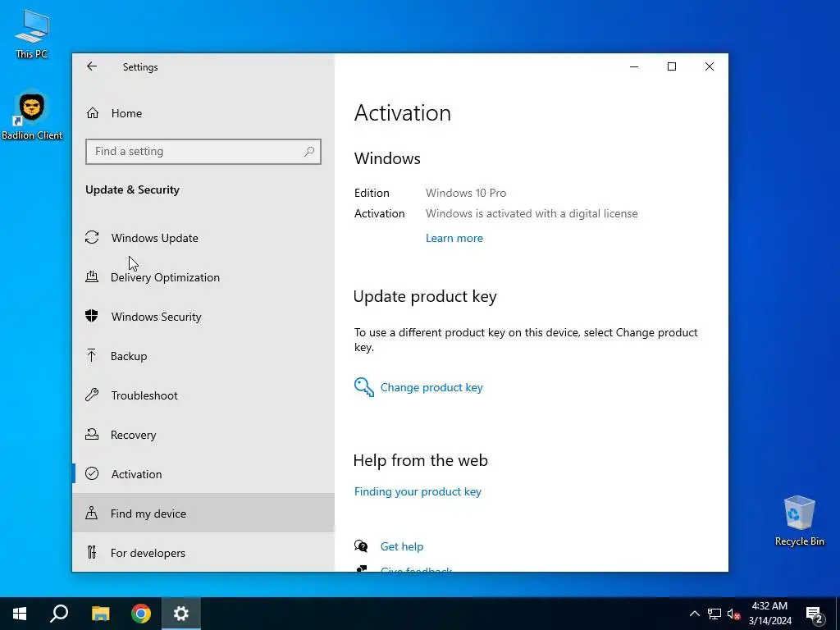Launch Google Chrome from the taskbar
Viewport: 840px width, 630px height.
pos(141,614)
